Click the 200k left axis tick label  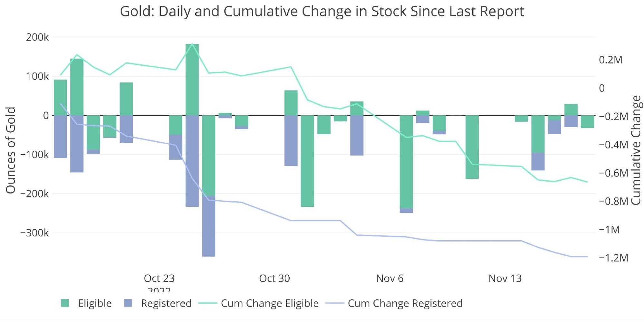(37, 37)
